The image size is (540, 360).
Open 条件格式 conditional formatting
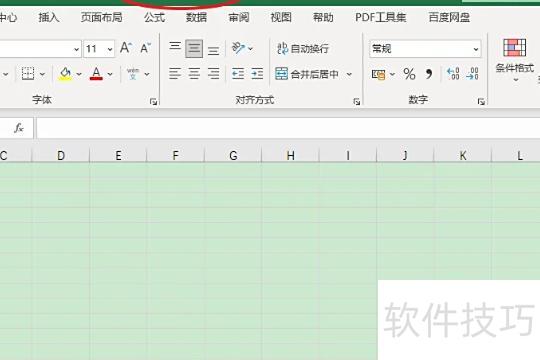pos(515,60)
